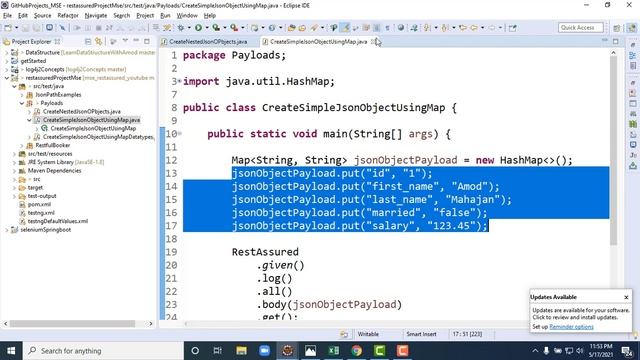Image resolution: width=640 pixels, height=360 pixels.
Task: Open Windows Start menu
Action: tap(11, 351)
